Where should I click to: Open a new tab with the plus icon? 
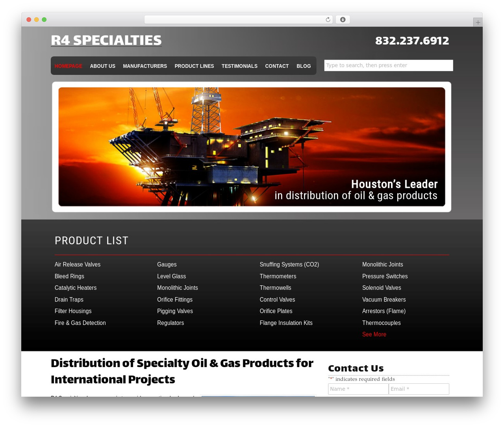point(478,22)
